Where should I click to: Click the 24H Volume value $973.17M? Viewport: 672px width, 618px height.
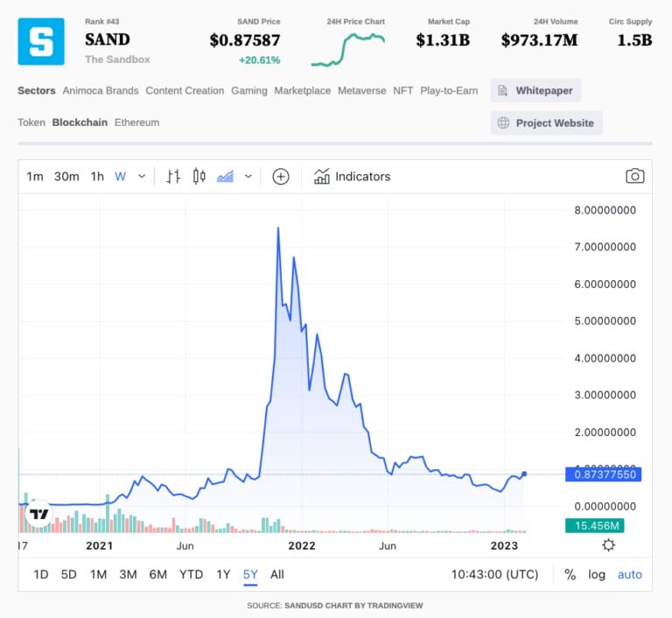click(x=539, y=40)
